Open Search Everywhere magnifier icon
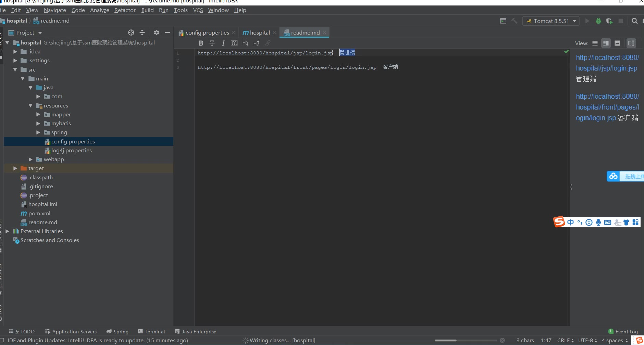This screenshot has height=345, width=644. click(635, 21)
